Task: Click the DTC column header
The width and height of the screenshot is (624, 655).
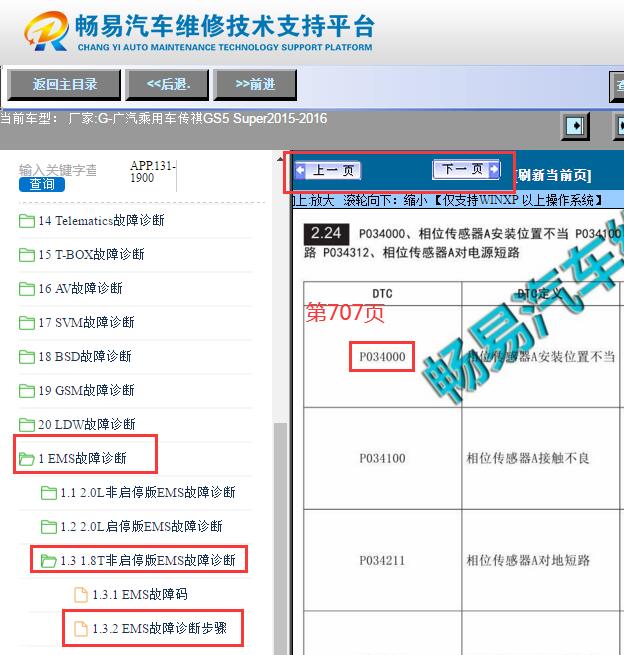Action: pos(382,294)
